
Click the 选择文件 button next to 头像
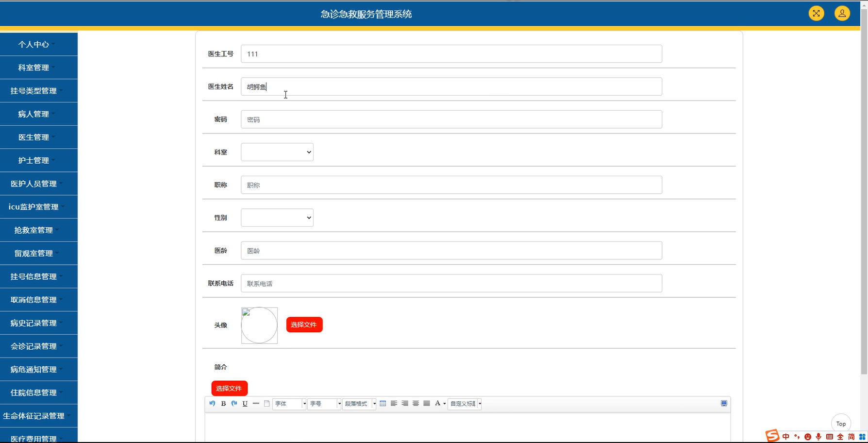coord(304,324)
